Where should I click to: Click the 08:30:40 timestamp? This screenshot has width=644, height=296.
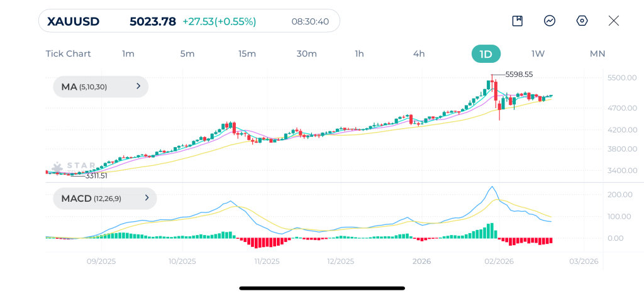pyautogui.click(x=310, y=21)
